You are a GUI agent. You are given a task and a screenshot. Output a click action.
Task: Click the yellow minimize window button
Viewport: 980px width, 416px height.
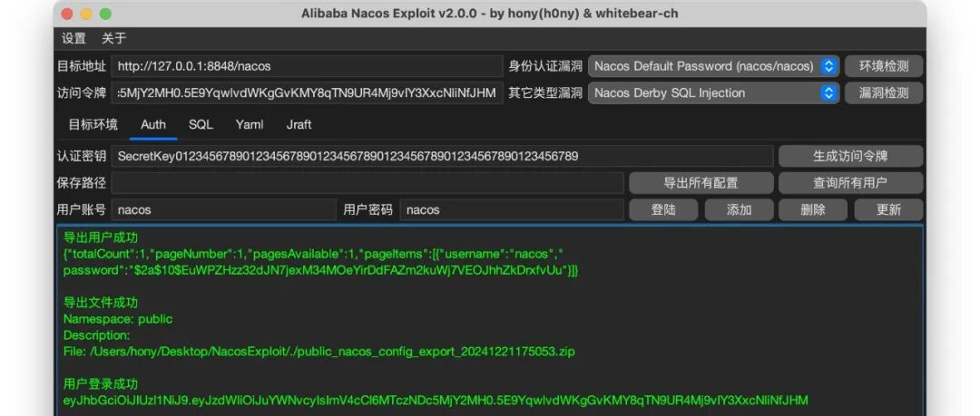[x=86, y=14]
